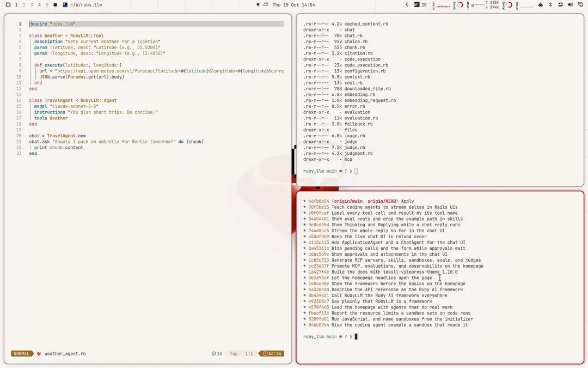Open the disk usage ring indicator
Image resolution: width=588 pixels, height=368 pixels.
508,5
